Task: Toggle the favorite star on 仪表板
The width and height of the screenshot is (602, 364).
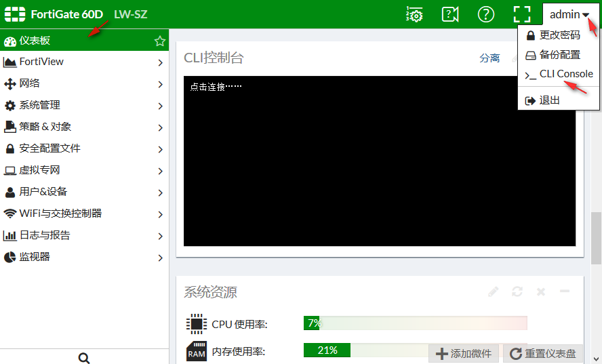Action: point(160,41)
